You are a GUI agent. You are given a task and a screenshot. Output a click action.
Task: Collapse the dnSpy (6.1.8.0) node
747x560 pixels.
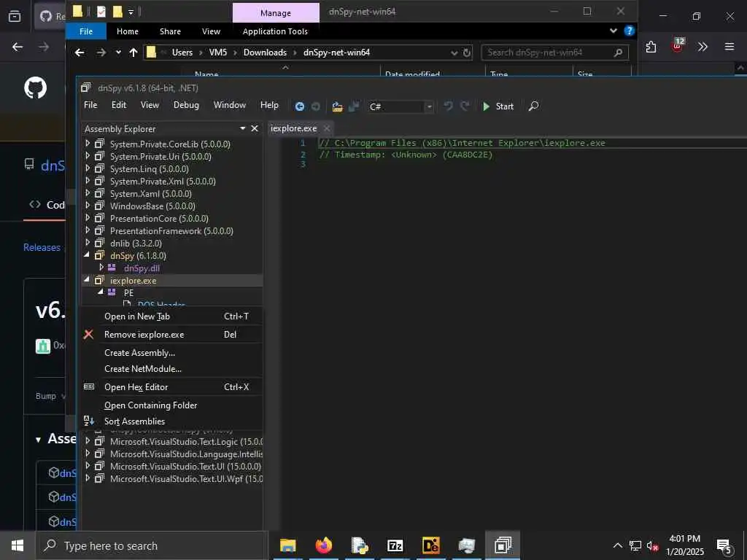(88, 255)
